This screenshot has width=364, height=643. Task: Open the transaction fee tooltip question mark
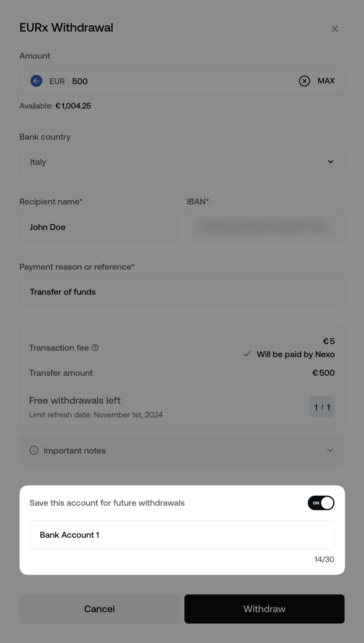(95, 347)
